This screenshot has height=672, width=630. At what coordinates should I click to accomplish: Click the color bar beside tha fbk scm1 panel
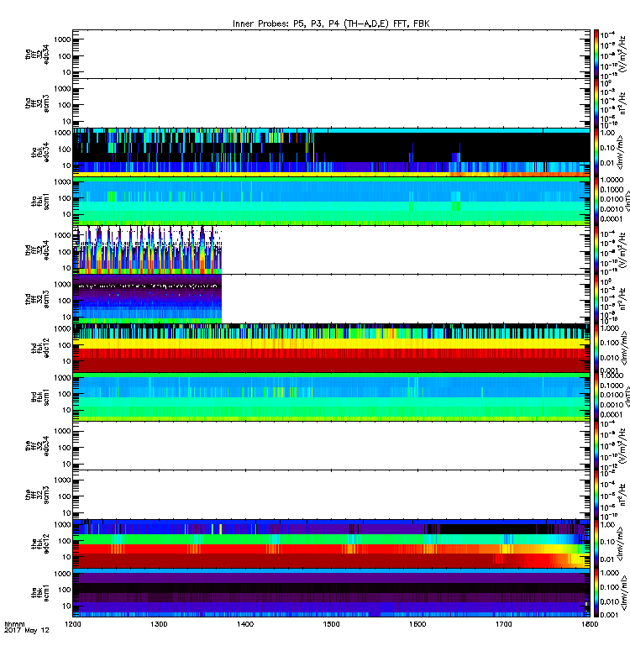(x=596, y=201)
